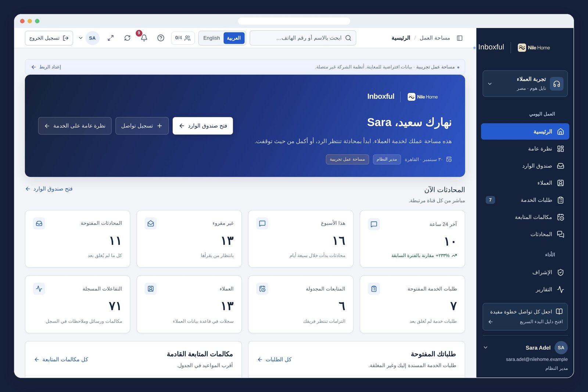Click فتح صندوق الوارد link above cards
588x392 pixels.
click(x=49, y=189)
